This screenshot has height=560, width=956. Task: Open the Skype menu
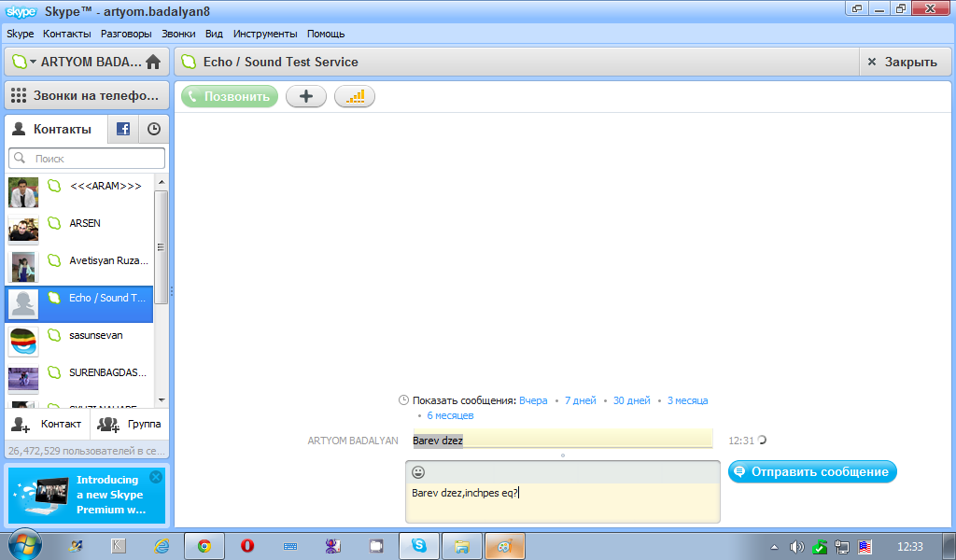(x=21, y=34)
